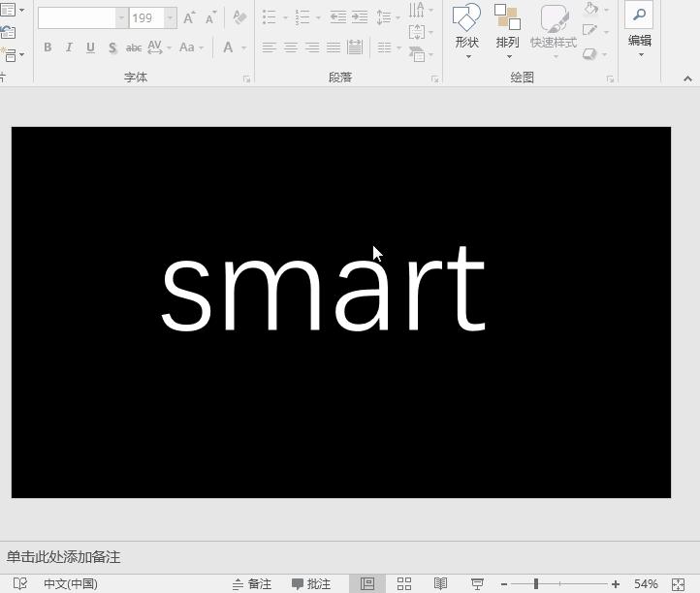Click the 备注 (Notes) button
Viewport: 700px width, 593px height.
[251, 583]
